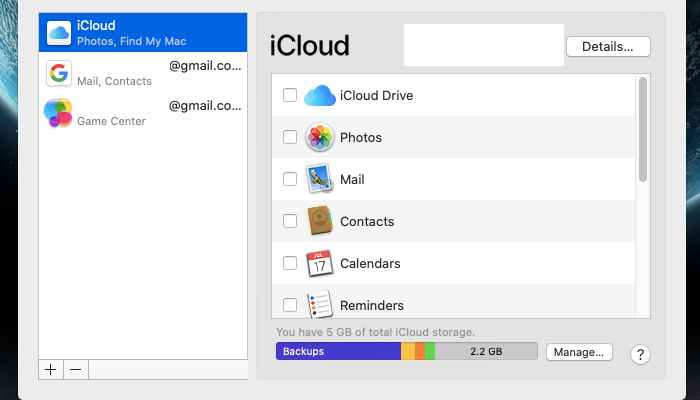The image size is (700, 400).
Task: Click the green segment of storage bar
Action: [x=430, y=351]
